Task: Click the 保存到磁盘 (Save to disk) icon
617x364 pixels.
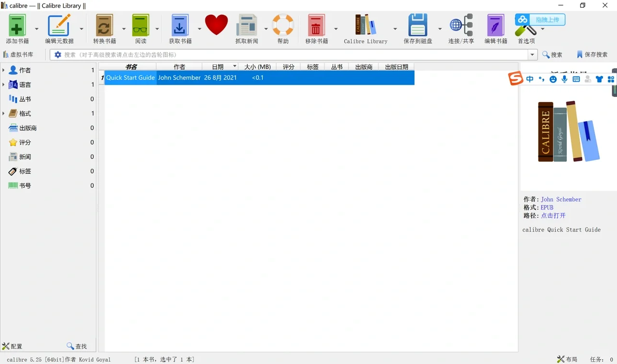Action: click(x=417, y=25)
